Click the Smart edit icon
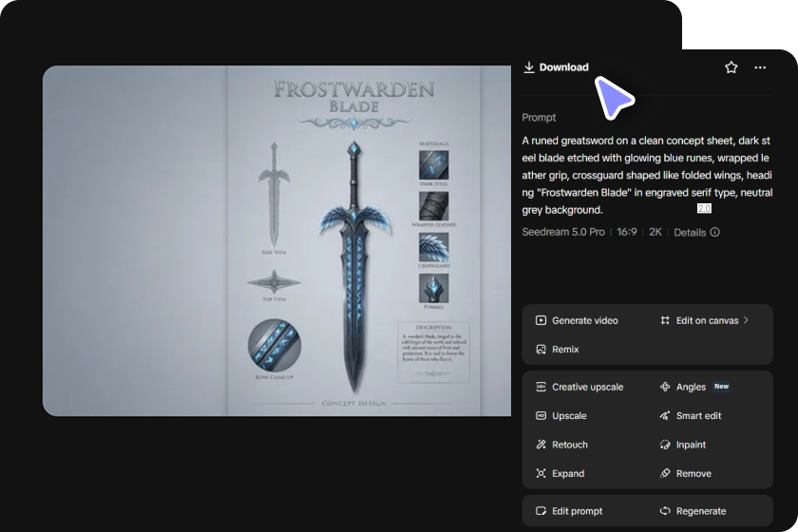Screen dimensions: 798x532 point(665,416)
